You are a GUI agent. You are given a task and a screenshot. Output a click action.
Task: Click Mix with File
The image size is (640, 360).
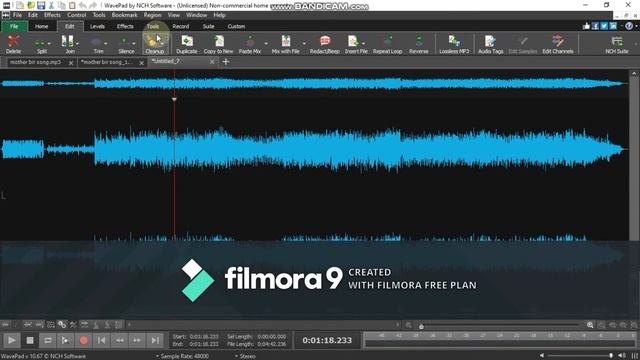[286, 44]
